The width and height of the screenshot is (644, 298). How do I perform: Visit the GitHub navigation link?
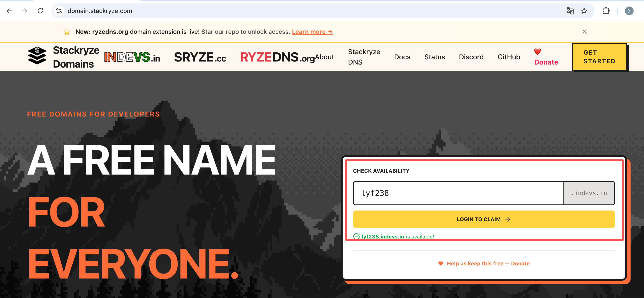pyautogui.click(x=509, y=57)
